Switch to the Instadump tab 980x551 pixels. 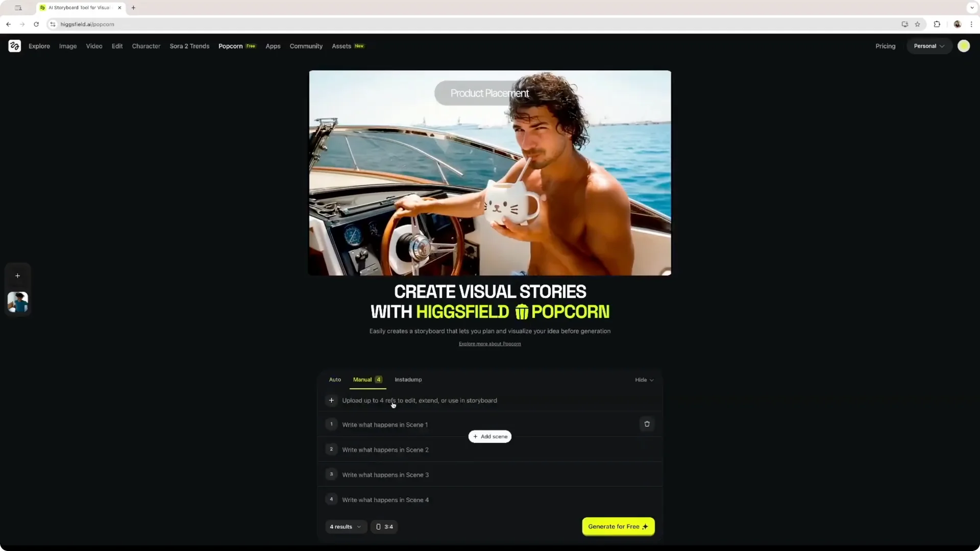(x=408, y=380)
